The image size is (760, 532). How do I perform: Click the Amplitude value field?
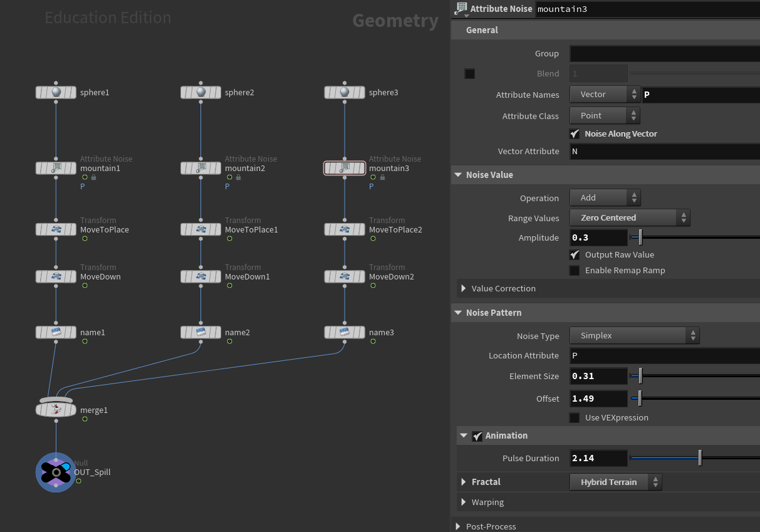pyautogui.click(x=598, y=238)
